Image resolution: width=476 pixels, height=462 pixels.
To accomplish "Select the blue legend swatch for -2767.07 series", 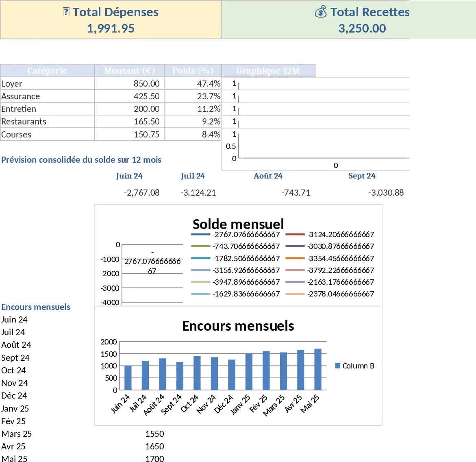I will pos(200,234).
